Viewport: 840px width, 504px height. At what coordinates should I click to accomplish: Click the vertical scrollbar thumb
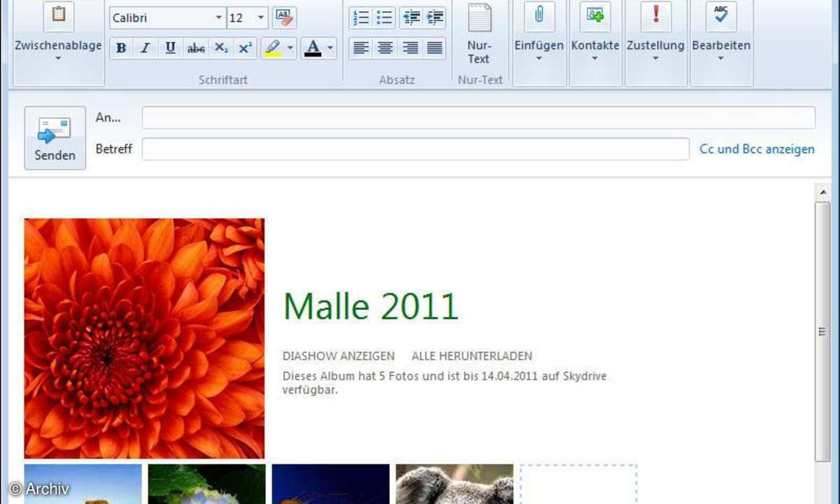pos(822,332)
